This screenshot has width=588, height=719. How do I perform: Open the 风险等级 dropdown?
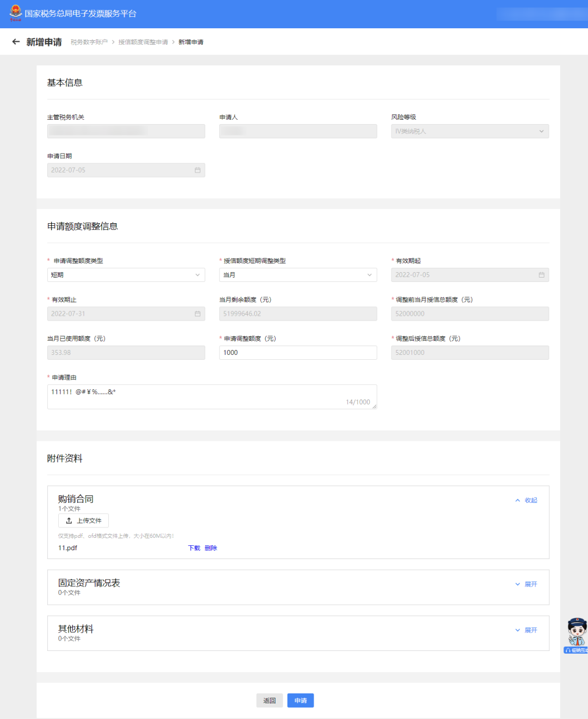pyautogui.click(x=469, y=131)
